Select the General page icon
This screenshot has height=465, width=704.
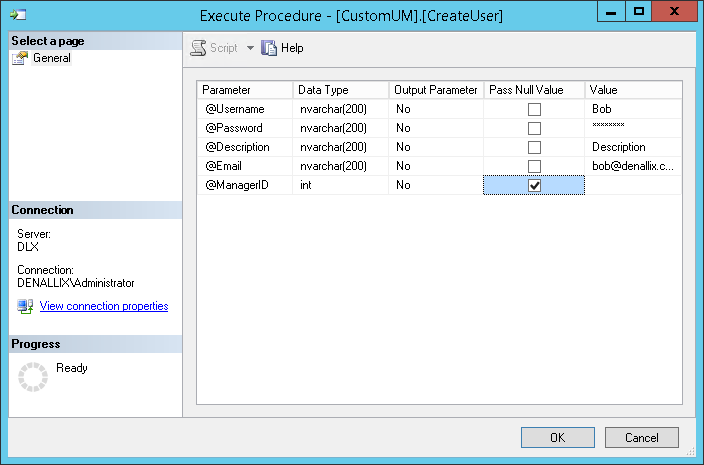pyautogui.click(x=19, y=58)
